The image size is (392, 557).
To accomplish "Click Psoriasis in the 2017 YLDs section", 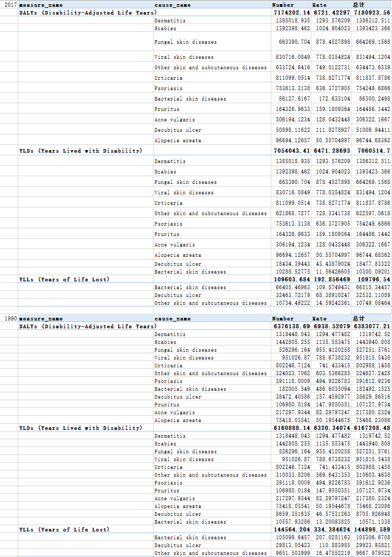I will coord(168,224).
